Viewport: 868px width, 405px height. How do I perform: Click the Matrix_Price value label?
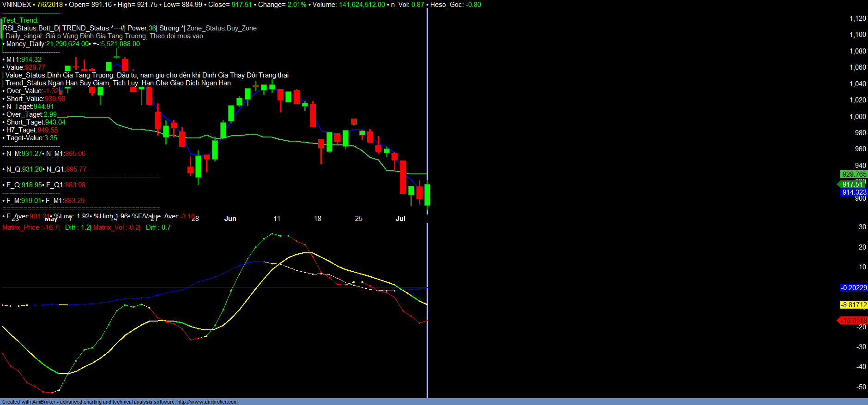[x=30, y=227]
